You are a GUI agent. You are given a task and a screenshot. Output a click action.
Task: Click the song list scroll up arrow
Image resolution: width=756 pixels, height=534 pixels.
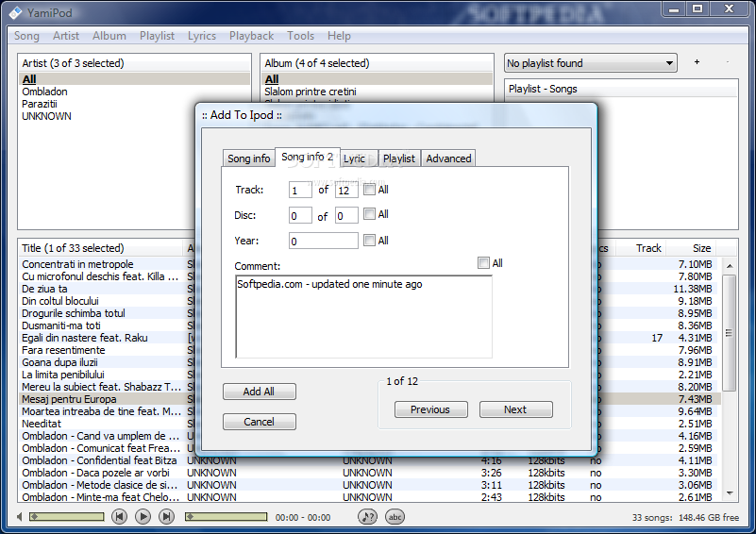730,265
